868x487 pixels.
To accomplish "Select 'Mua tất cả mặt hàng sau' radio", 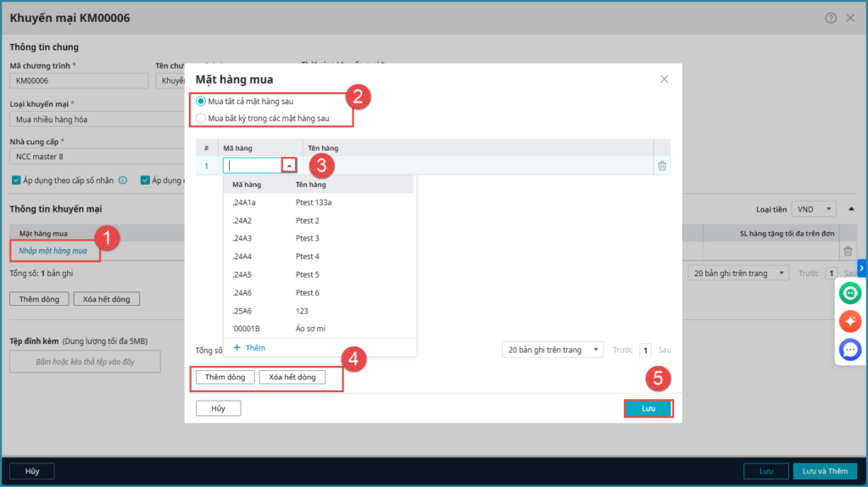I will point(200,102).
